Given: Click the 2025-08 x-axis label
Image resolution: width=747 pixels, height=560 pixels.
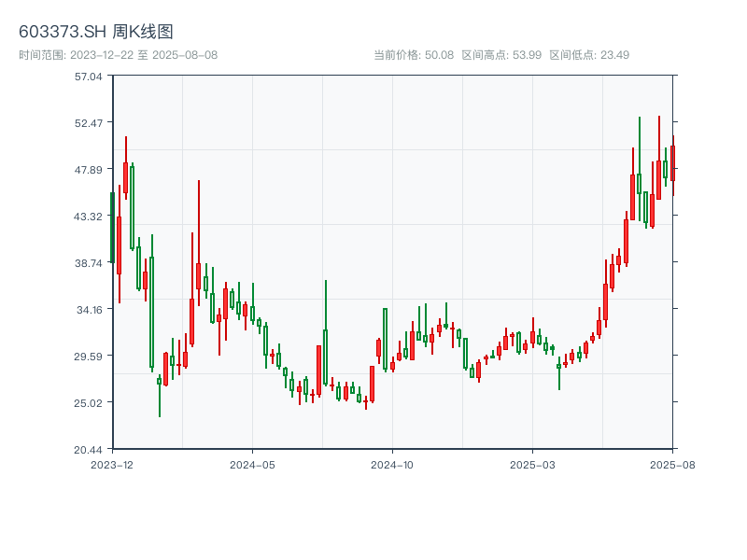Looking at the screenshot, I should tap(672, 465).
